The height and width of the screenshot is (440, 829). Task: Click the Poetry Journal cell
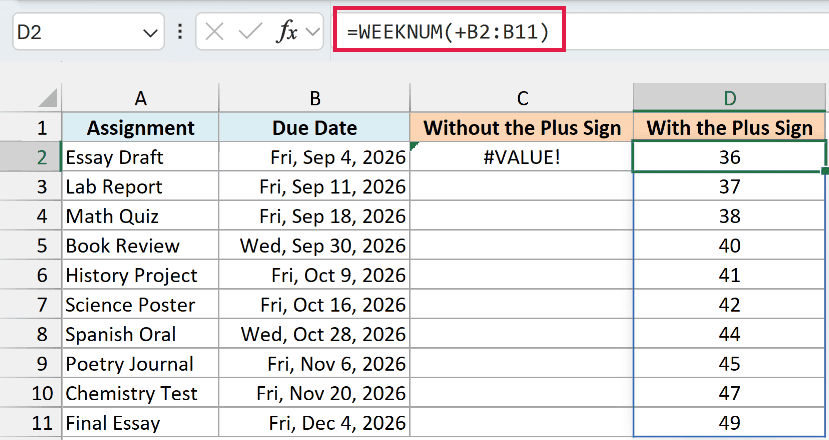(140, 364)
